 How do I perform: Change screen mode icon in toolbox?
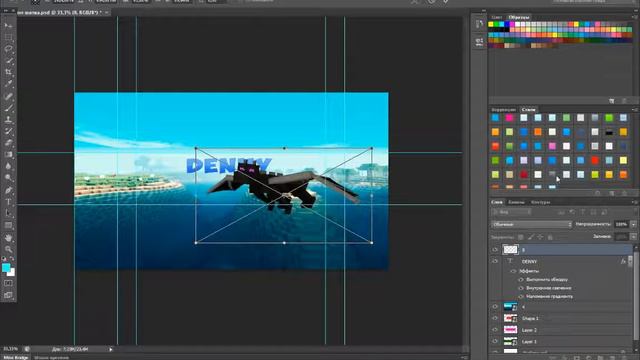(x=8, y=295)
